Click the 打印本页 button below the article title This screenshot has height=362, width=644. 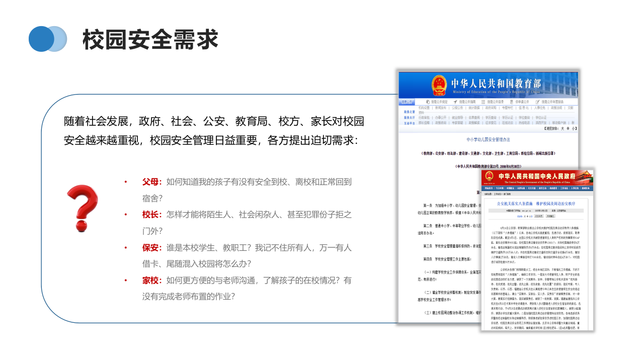pyautogui.click(x=538, y=216)
